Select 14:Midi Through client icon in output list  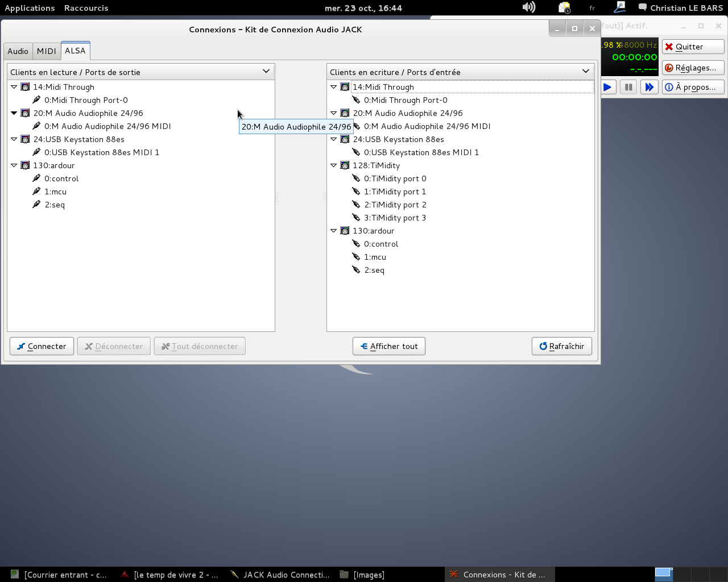(25, 87)
